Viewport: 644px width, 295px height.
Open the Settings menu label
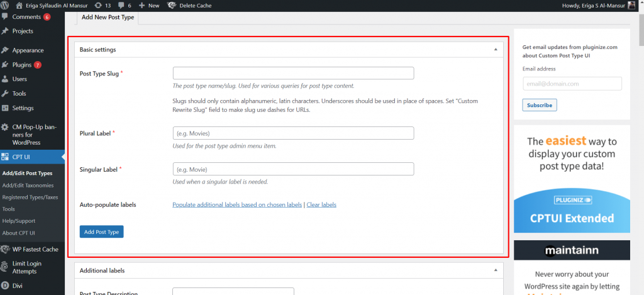(23, 108)
